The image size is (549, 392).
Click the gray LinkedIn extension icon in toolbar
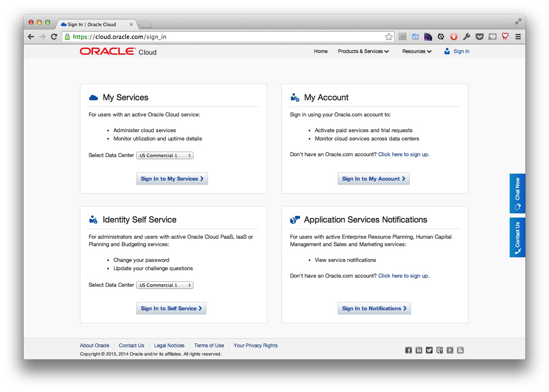pyautogui.click(x=402, y=36)
